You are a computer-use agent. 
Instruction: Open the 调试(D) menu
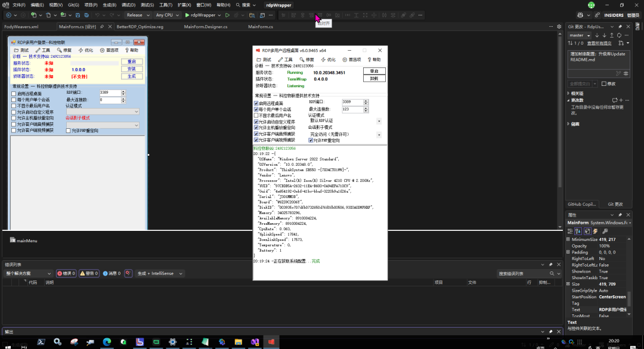129,5
